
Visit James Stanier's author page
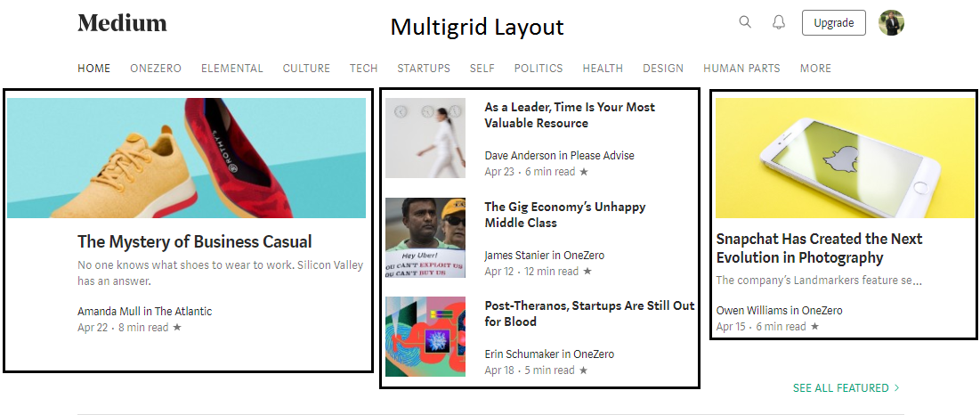pyautogui.click(x=517, y=255)
